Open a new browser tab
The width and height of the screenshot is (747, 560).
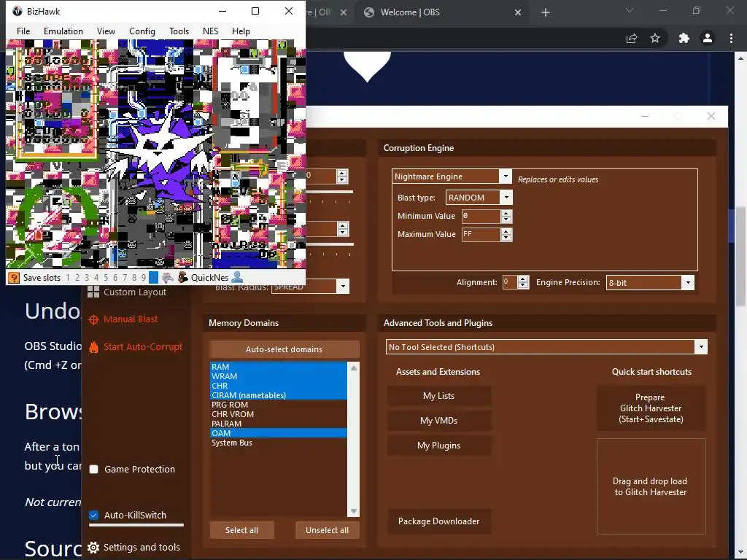pos(546,12)
